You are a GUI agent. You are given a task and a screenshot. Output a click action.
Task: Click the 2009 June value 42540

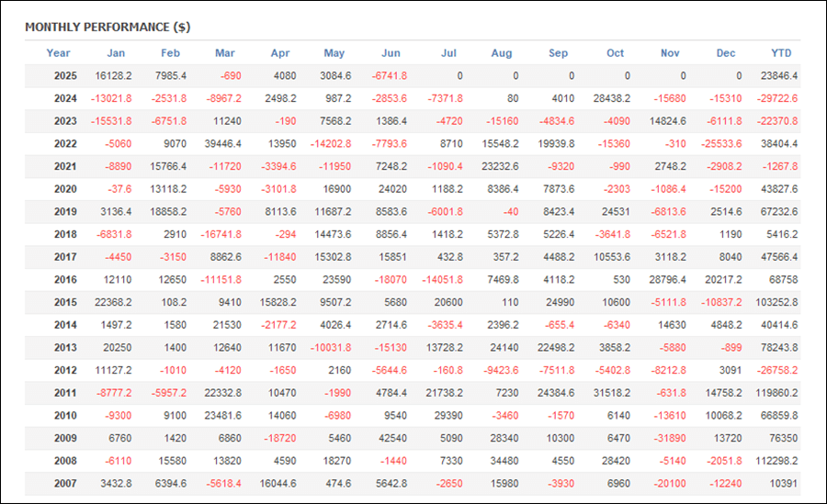click(x=392, y=439)
